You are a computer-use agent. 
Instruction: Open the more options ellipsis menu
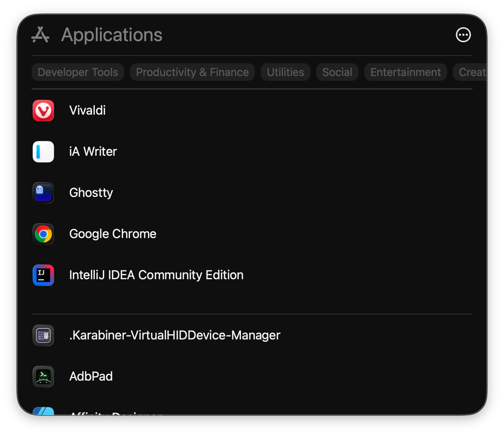pyautogui.click(x=463, y=35)
